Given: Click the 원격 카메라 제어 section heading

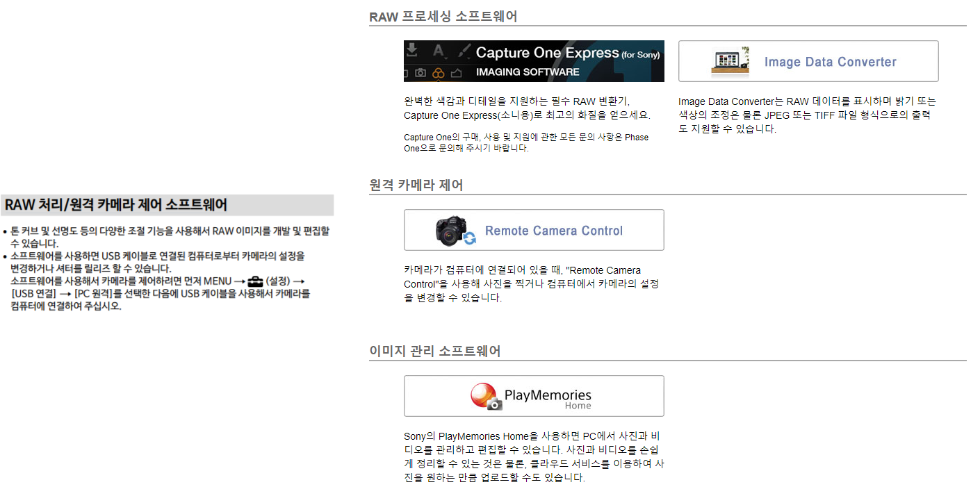Looking at the screenshot, I should click(416, 185).
